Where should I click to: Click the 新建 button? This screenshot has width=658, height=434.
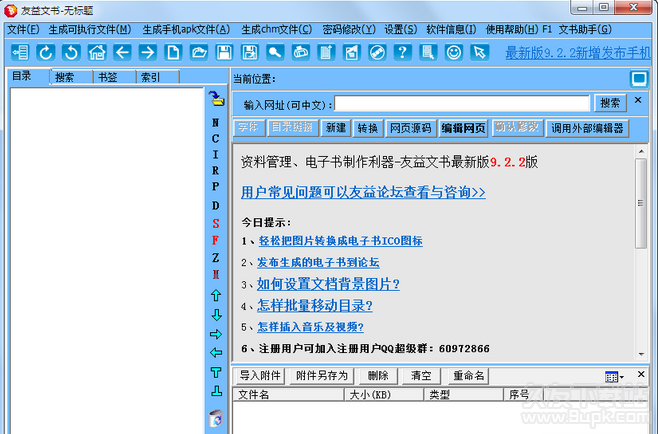click(336, 128)
